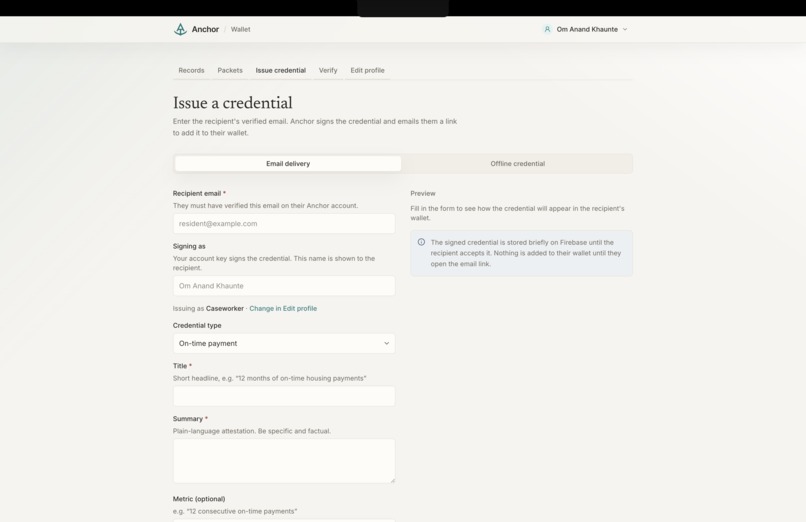Open the Om Anand Khaunte account menu chevron
Image resolution: width=806 pixels, height=522 pixels.
625,29
